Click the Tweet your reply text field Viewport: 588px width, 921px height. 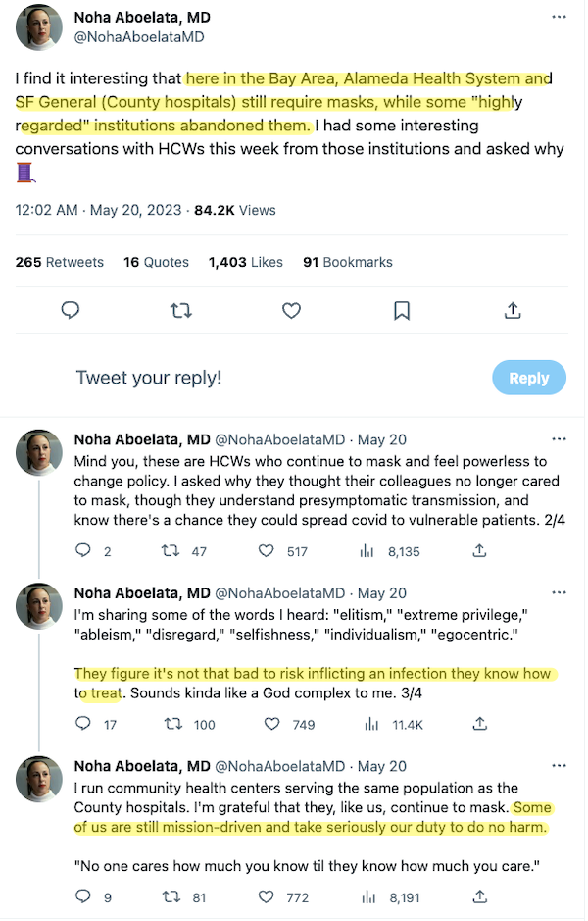click(149, 378)
